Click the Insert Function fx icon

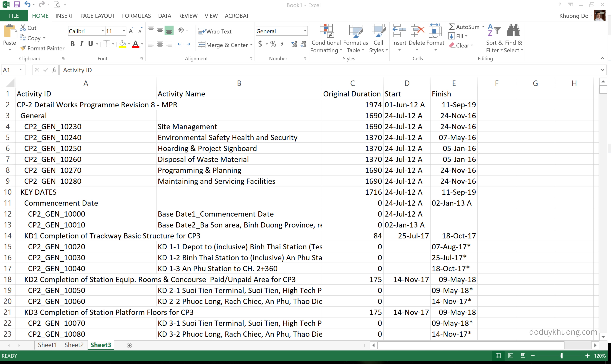[x=54, y=70]
